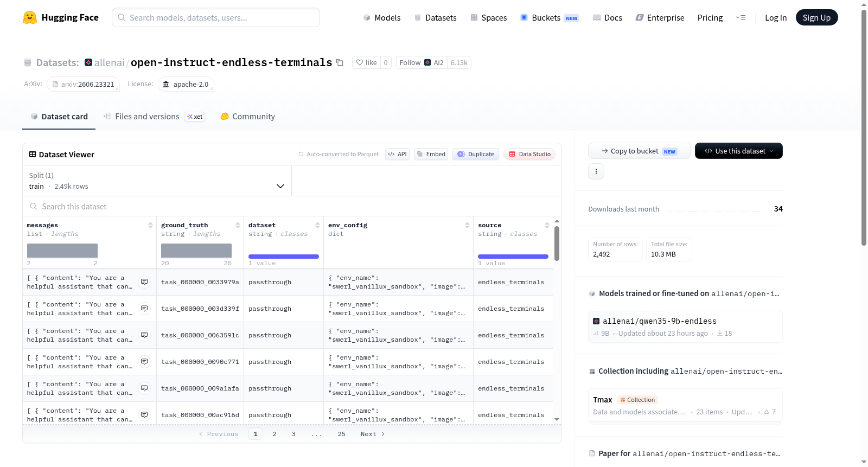Open the Pricing page
Viewport: 868px width, 467px height.
pos(710,17)
